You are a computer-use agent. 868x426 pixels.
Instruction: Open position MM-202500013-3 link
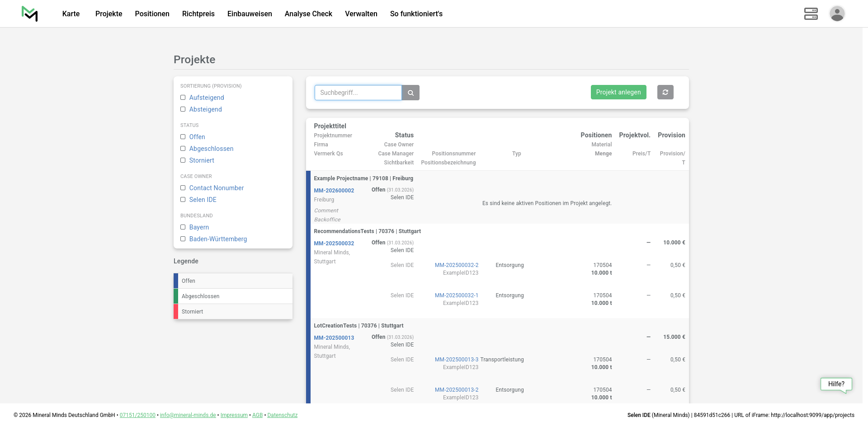click(x=456, y=360)
